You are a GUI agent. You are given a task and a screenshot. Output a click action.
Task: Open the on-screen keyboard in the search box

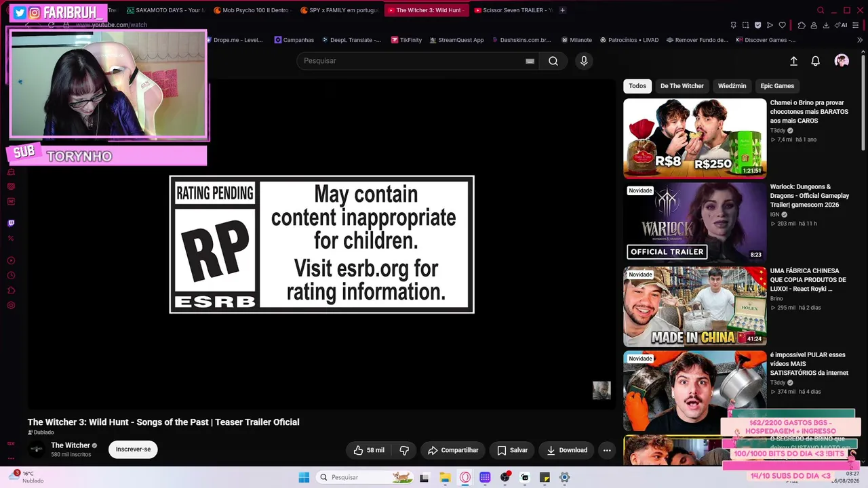[530, 61]
